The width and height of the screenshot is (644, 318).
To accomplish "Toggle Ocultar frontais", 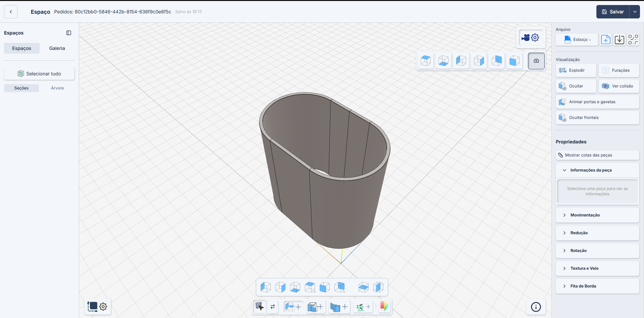I will 597,118.
